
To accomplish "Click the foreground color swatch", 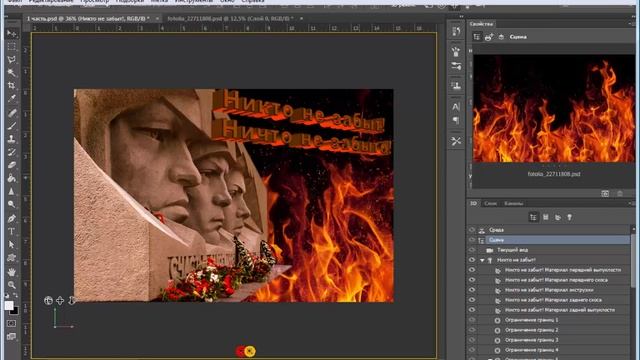I will 9,305.
